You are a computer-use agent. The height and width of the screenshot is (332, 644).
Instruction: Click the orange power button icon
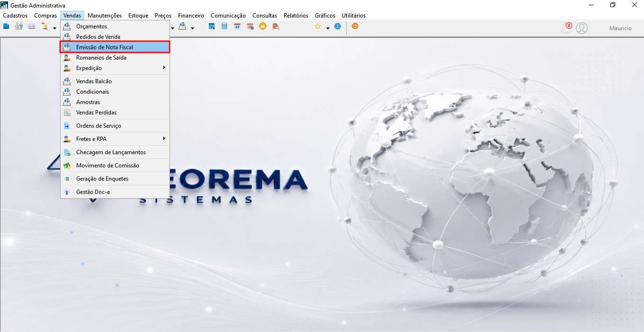click(355, 26)
